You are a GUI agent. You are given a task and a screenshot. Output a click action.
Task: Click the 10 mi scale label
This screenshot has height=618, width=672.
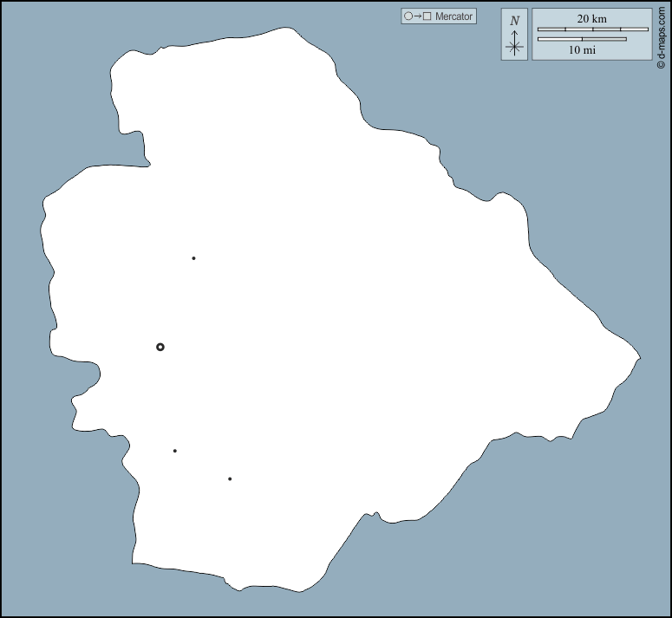point(582,50)
